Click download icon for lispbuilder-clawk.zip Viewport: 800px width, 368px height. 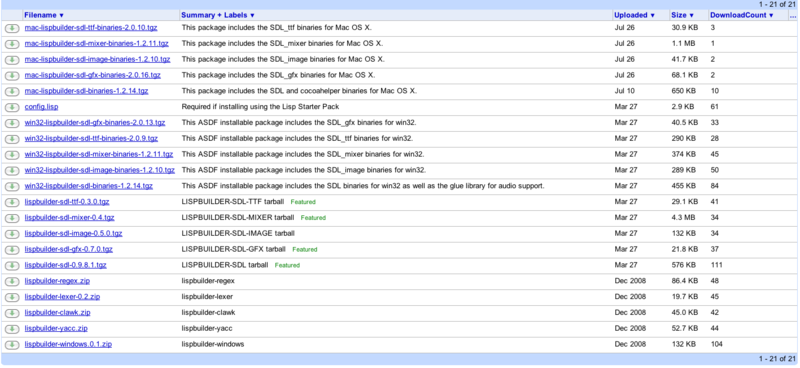point(11,313)
